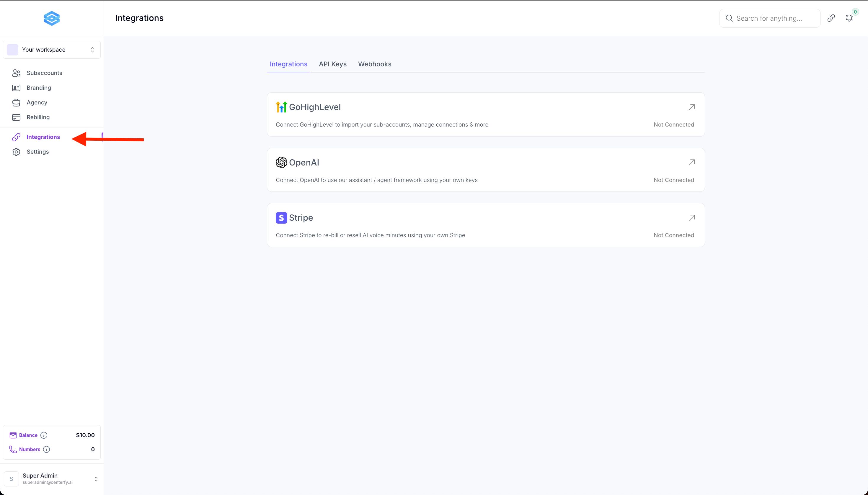Click the Stripe integration card title
The image size is (868, 495).
coord(301,218)
